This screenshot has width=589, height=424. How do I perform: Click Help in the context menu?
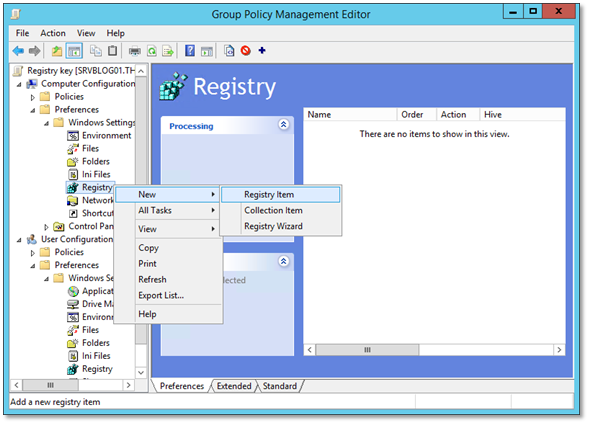169,314
